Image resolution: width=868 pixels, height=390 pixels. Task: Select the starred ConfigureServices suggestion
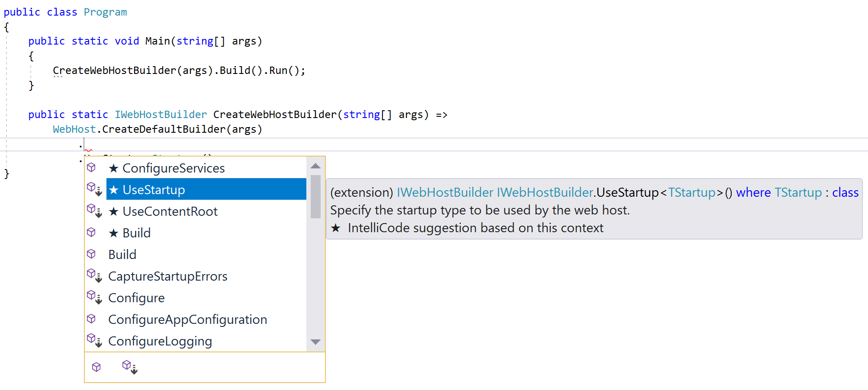coord(206,168)
